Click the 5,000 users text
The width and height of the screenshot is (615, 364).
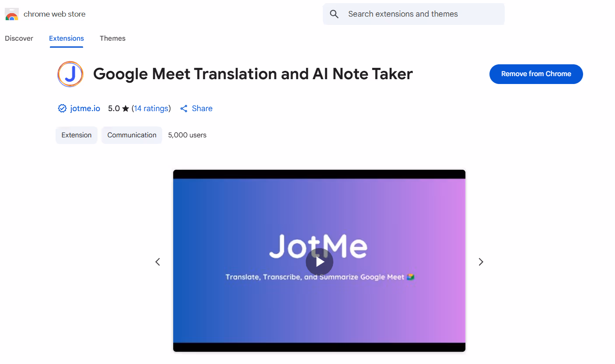(187, 135)
